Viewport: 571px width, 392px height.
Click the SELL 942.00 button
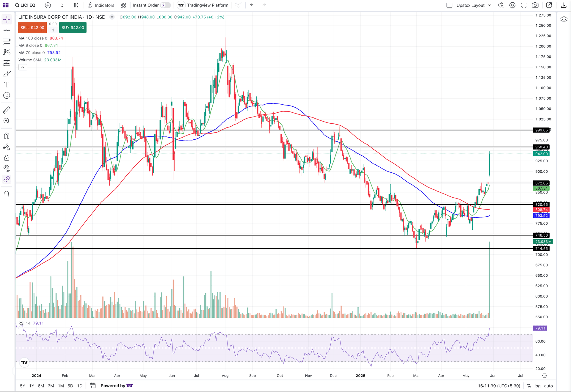pyautogui.click(x=32, y=28)
